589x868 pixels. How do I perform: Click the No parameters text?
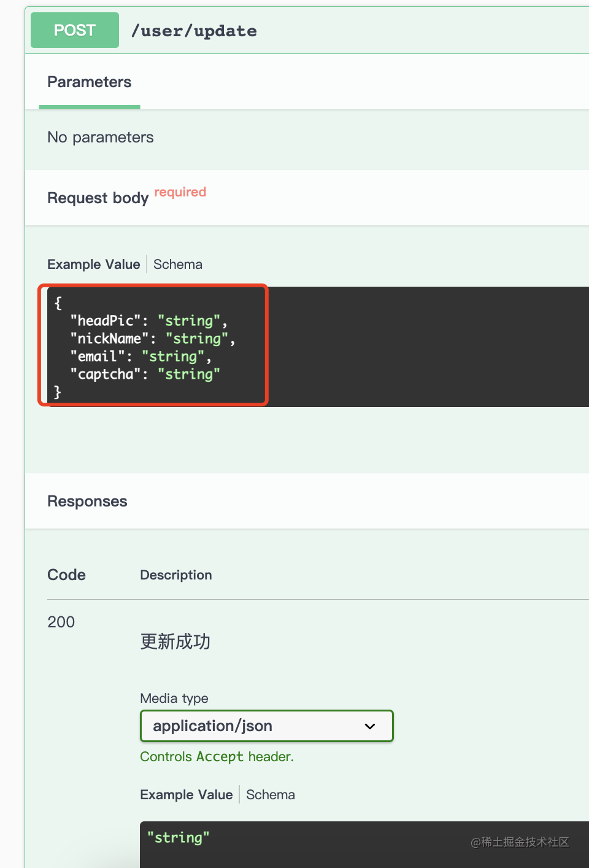click(x=101, y=138)
